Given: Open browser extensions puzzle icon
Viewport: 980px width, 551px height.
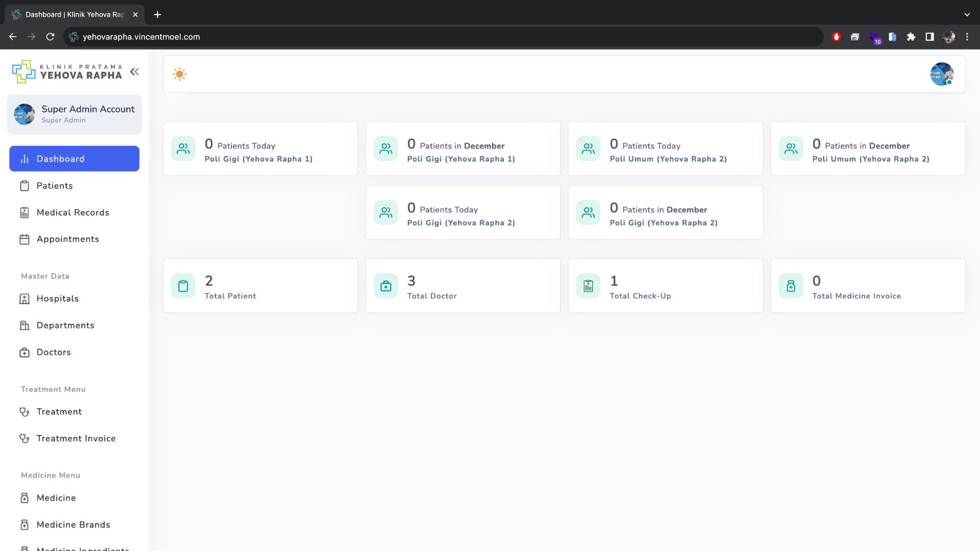Looking at the screenshot, I should (911, 37).
